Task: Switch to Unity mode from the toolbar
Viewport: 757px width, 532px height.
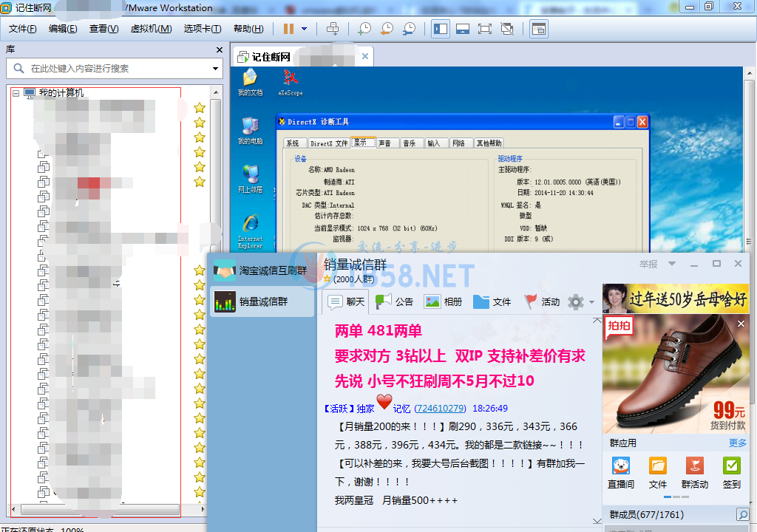Action: click(507, 29)
